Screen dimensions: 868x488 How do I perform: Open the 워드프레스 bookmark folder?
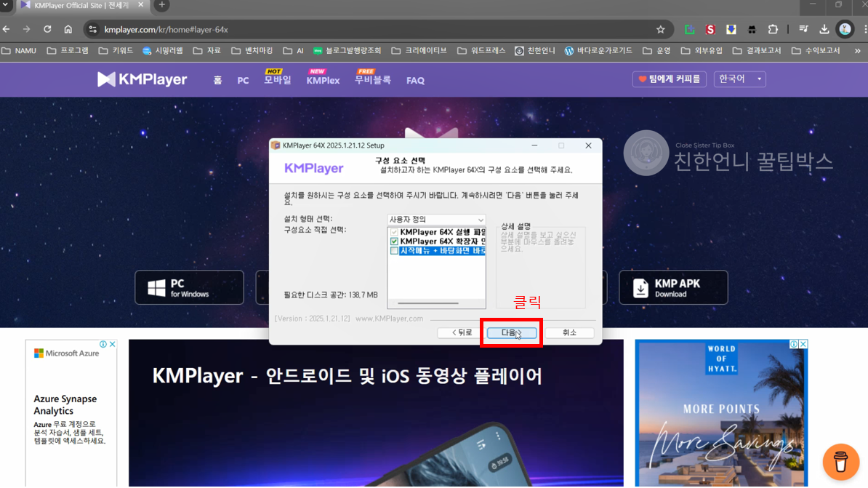481,50
